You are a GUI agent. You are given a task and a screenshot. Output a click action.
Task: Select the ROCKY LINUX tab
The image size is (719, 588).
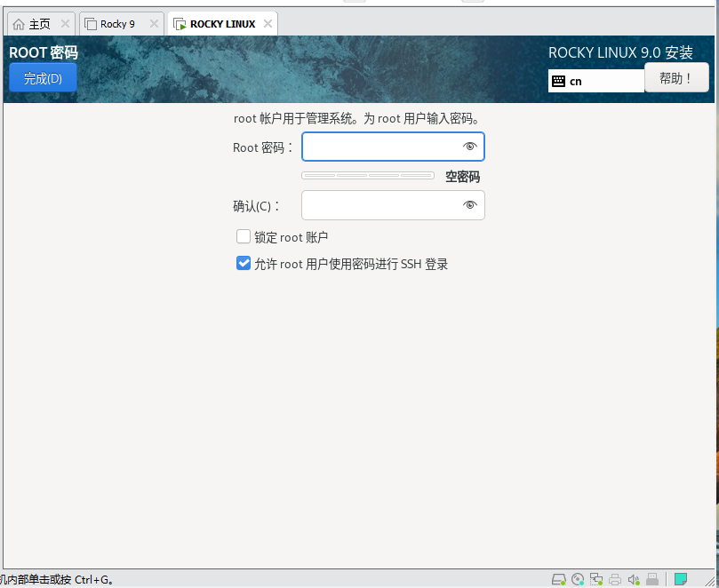(x=222, y=24)
